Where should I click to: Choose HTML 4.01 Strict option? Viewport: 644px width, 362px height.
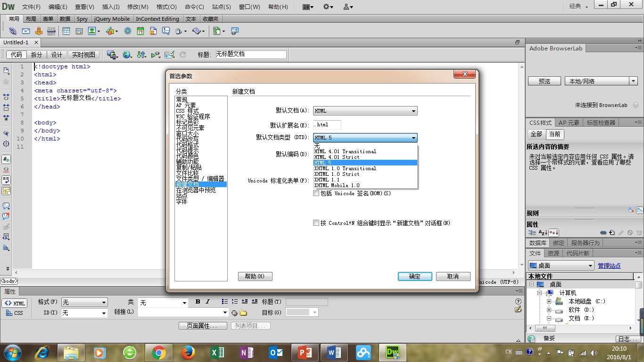(365, 157)
